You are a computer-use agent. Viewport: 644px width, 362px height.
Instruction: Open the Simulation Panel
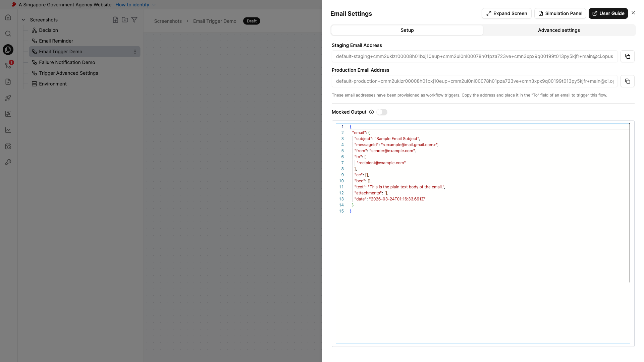(560, 13)
